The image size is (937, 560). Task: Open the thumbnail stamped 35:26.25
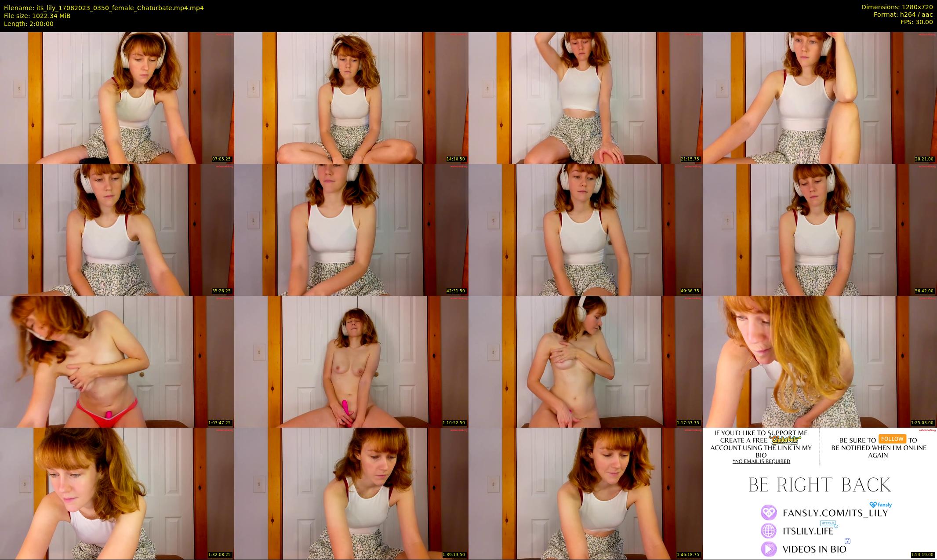click(117, 229)
